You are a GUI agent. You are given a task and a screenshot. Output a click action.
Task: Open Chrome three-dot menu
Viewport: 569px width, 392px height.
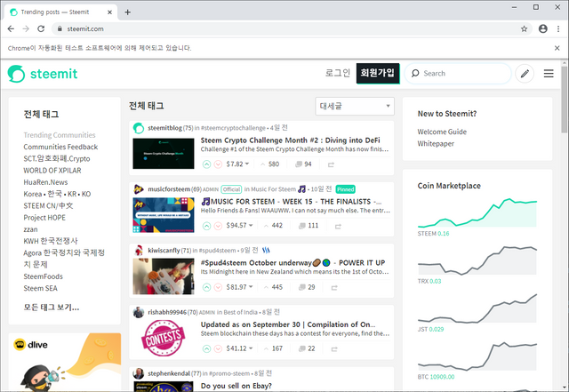[x=558, y=28]
